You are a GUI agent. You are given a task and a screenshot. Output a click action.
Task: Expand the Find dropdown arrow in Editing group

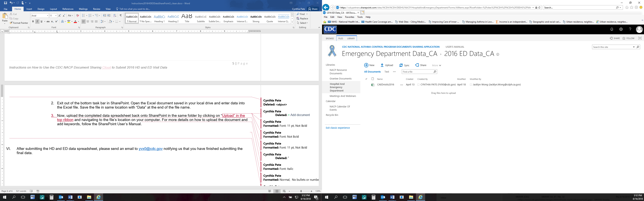[307, 14]
